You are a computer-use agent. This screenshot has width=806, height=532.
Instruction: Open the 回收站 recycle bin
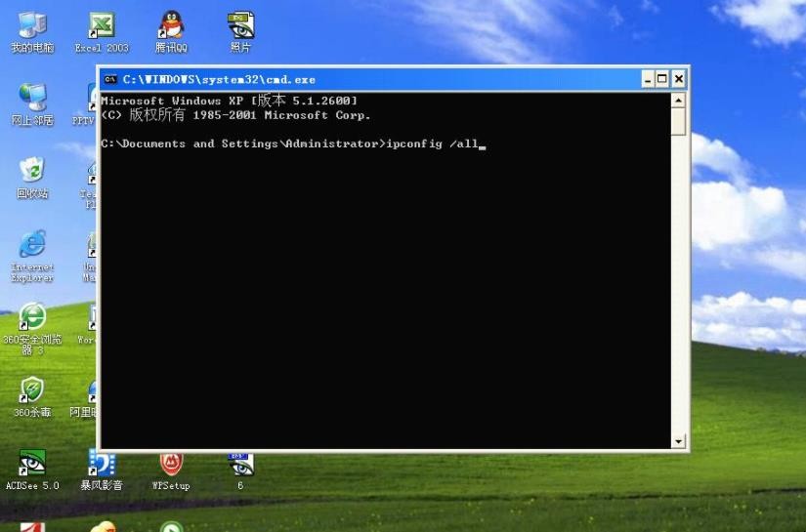click(32, 178)
